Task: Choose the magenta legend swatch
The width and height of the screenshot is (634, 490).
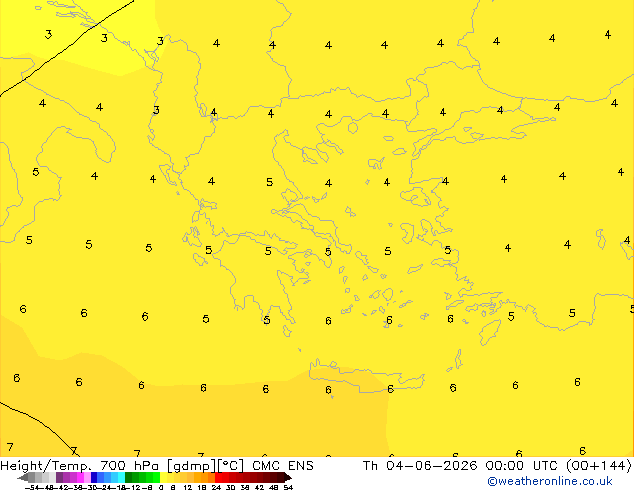Action: pos(80,477)
